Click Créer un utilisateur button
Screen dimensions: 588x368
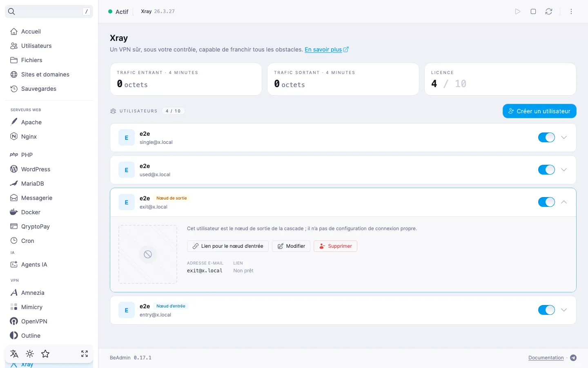pyautogui.click(x=539, y=111)
